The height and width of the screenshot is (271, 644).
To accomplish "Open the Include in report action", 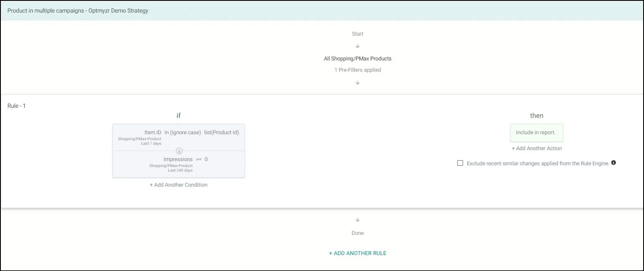I will (537, 133).
